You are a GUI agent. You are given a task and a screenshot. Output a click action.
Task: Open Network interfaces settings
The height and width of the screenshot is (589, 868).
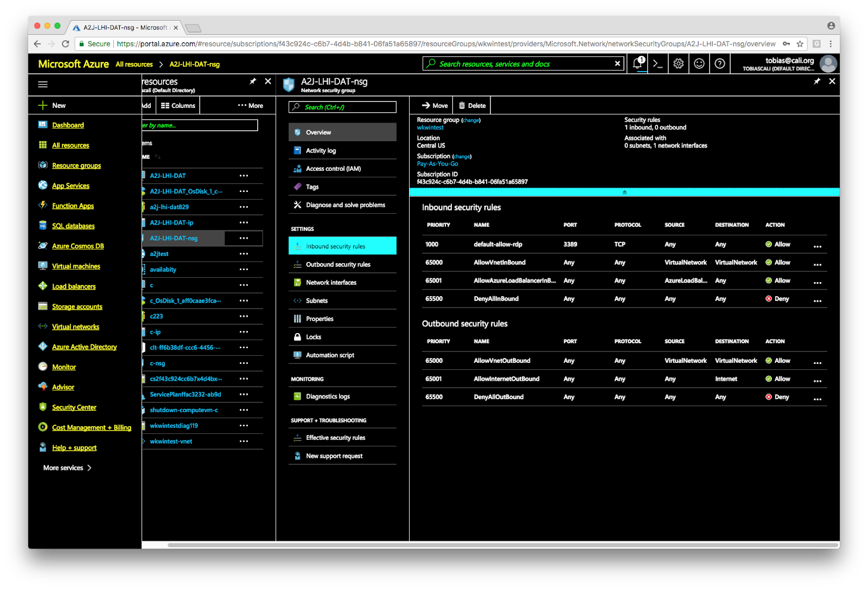(x=342, y=283)
